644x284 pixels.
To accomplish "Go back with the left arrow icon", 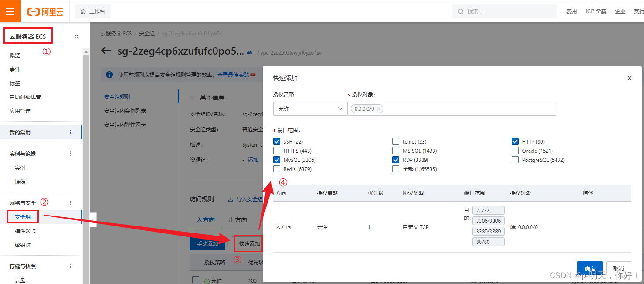I will coord(106,51).
